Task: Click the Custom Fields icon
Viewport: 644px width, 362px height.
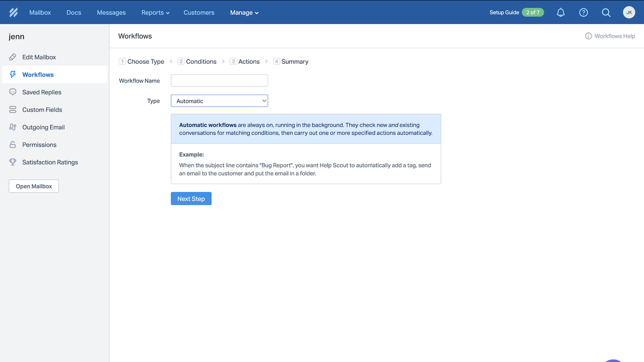Action: [13, 110]
